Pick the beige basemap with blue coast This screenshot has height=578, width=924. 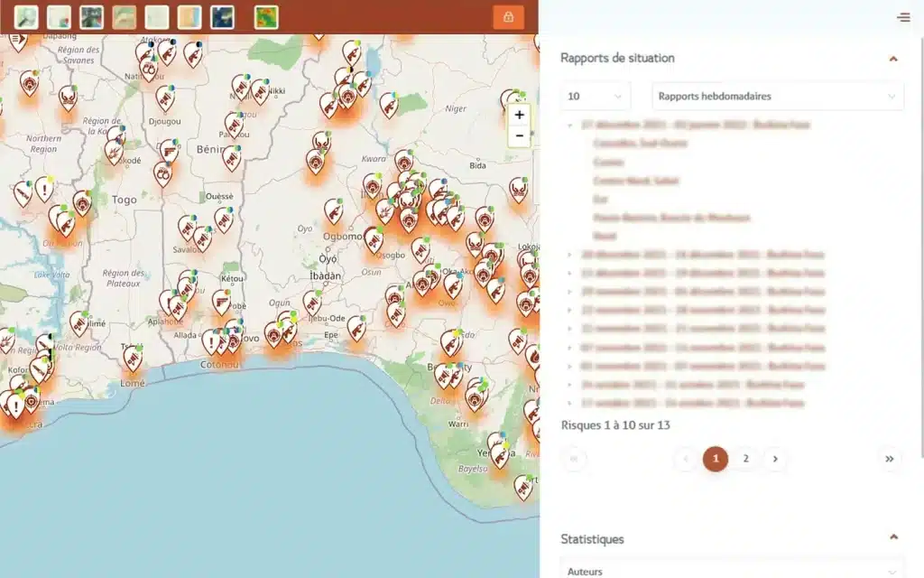[189, 17]
